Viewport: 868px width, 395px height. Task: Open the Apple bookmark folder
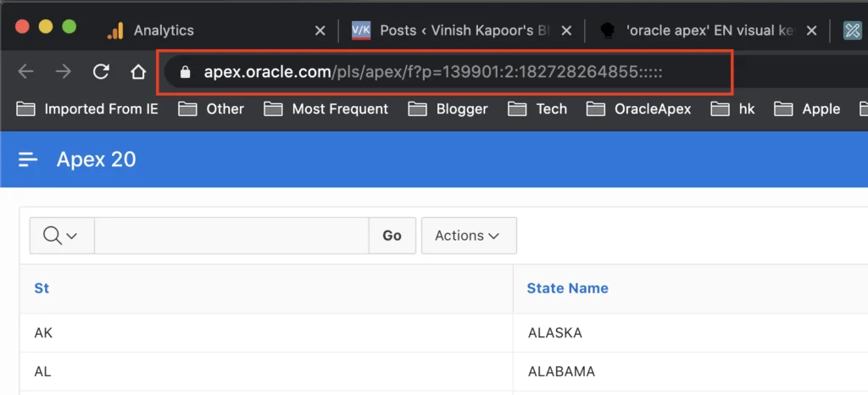click(807, 109)
